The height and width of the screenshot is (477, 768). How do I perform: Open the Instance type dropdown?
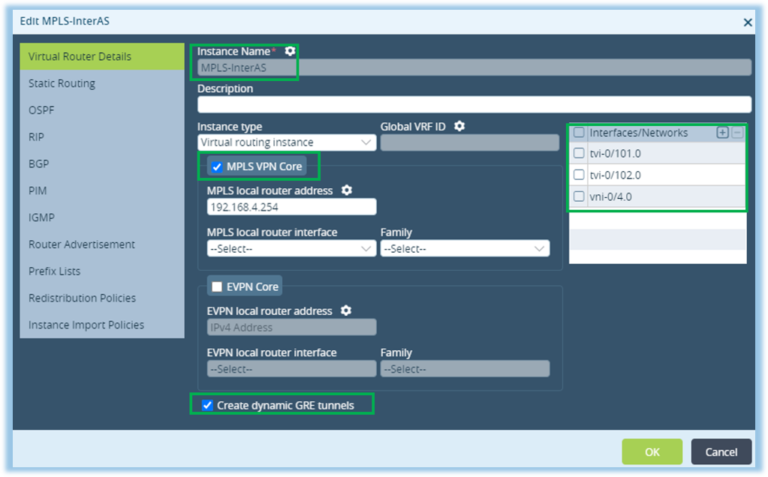tap(286, 143)
